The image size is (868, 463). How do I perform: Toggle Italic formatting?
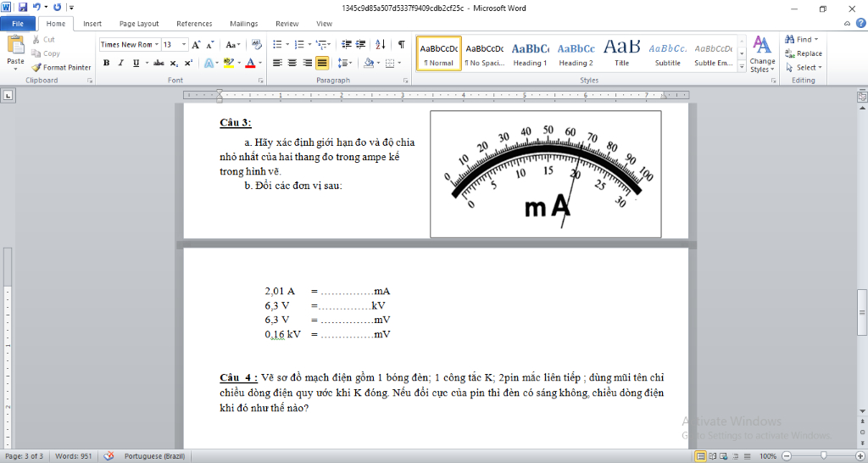120,63
